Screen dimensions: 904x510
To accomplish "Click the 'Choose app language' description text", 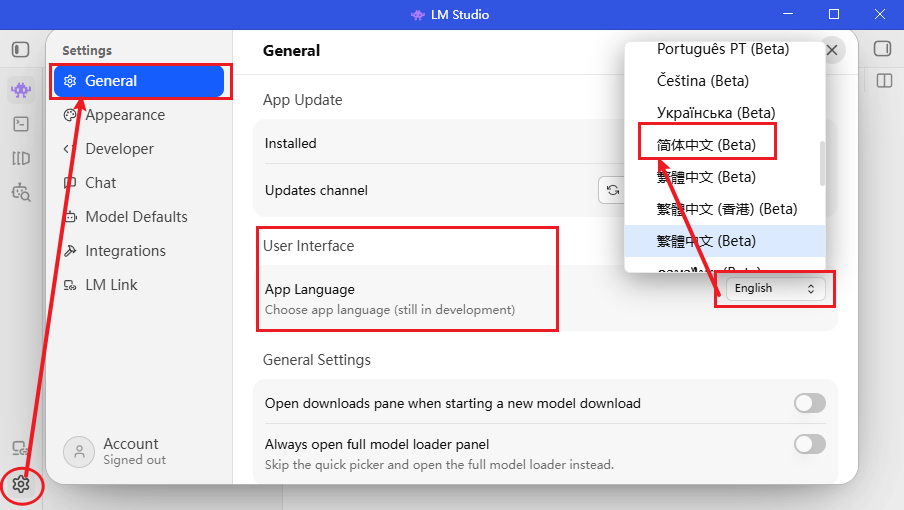I will coord(390,310).
